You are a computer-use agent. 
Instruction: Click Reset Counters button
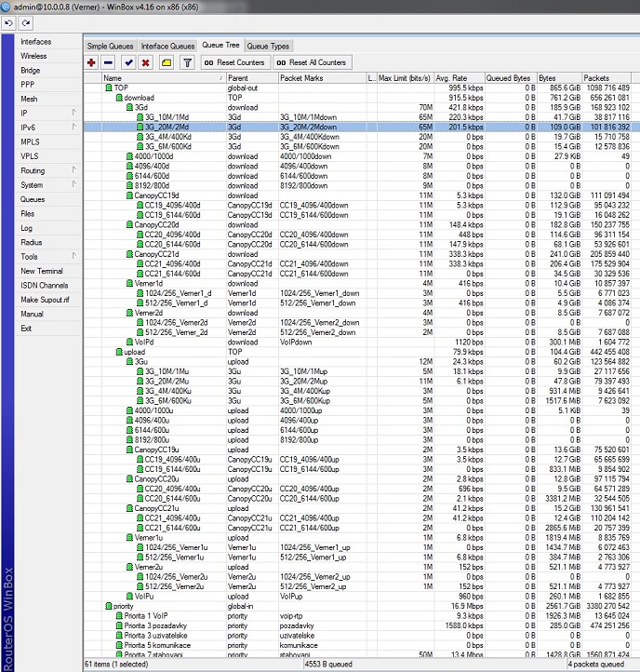pos(235,62)
